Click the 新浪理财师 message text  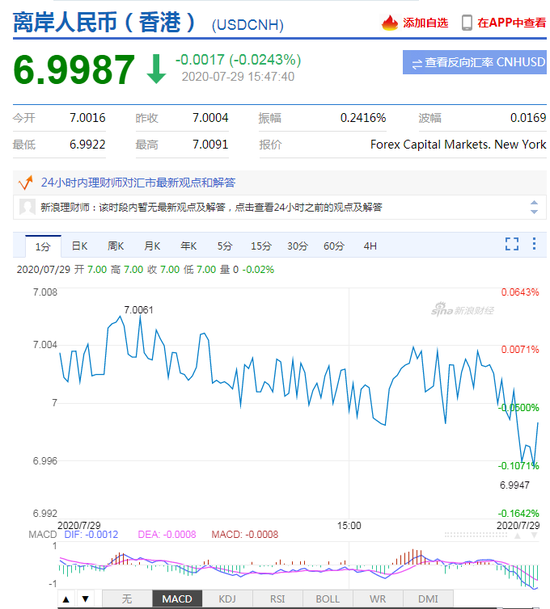tap(211, 207)
